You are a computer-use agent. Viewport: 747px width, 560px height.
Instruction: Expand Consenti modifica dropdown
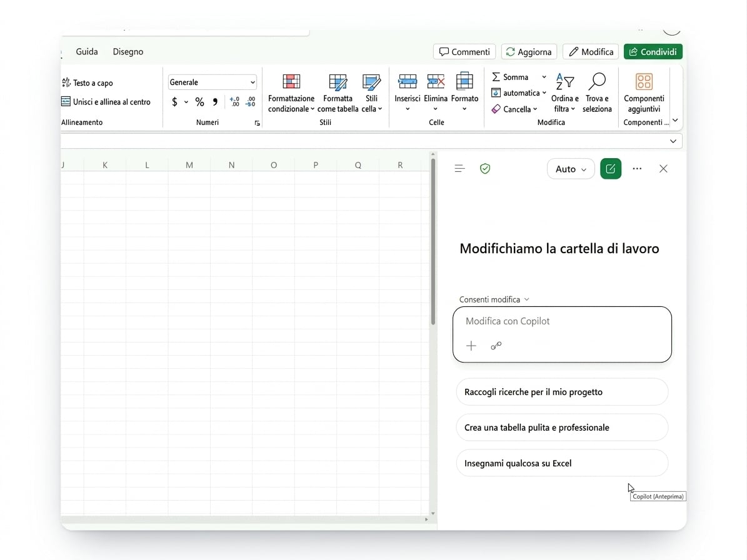(x=494, y=299)
